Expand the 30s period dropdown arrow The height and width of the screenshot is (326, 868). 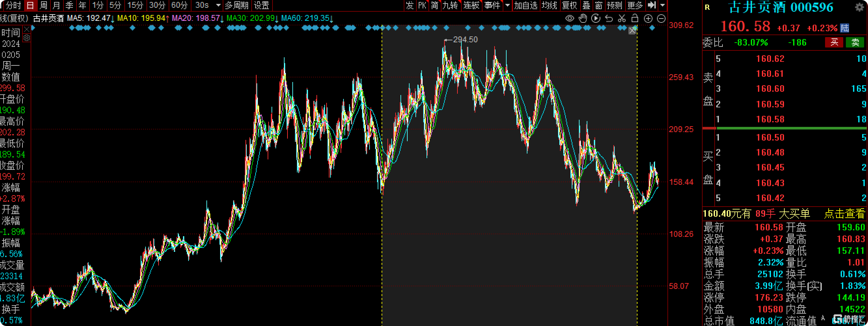[218, 6]
